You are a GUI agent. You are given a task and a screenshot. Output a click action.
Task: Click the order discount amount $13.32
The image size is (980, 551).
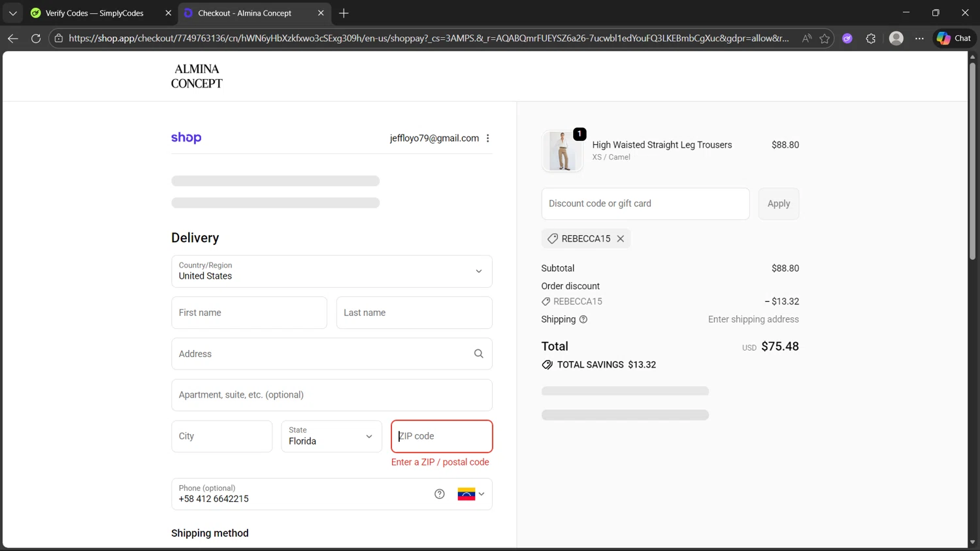click(x=782, y=302)
